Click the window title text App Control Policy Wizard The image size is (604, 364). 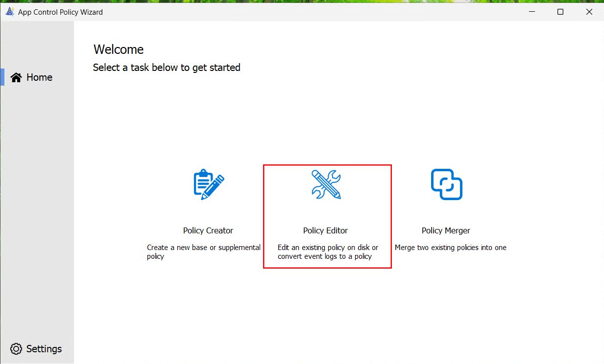(x=61, y=12)
